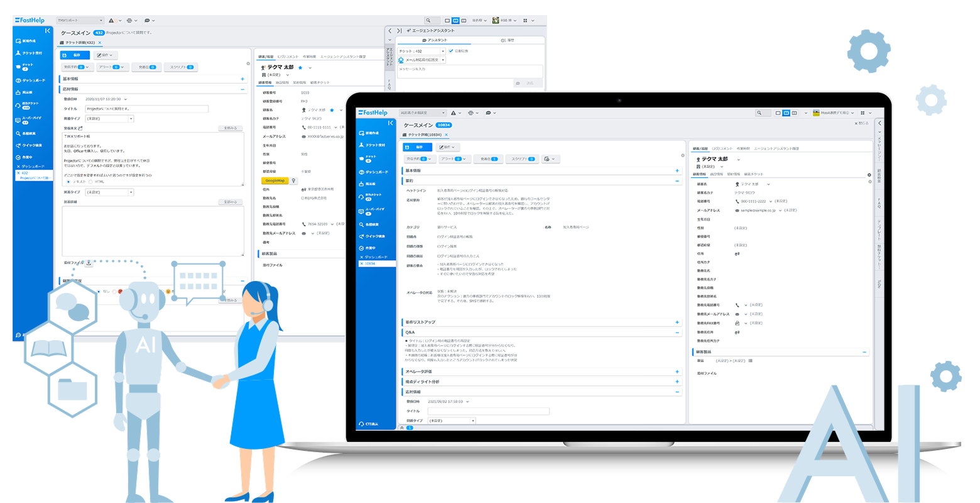The width and height of the screenshot is (980, 503).
Task: Click 新規作成 in the ticket 10834 window sidebar
Action: 371,133
